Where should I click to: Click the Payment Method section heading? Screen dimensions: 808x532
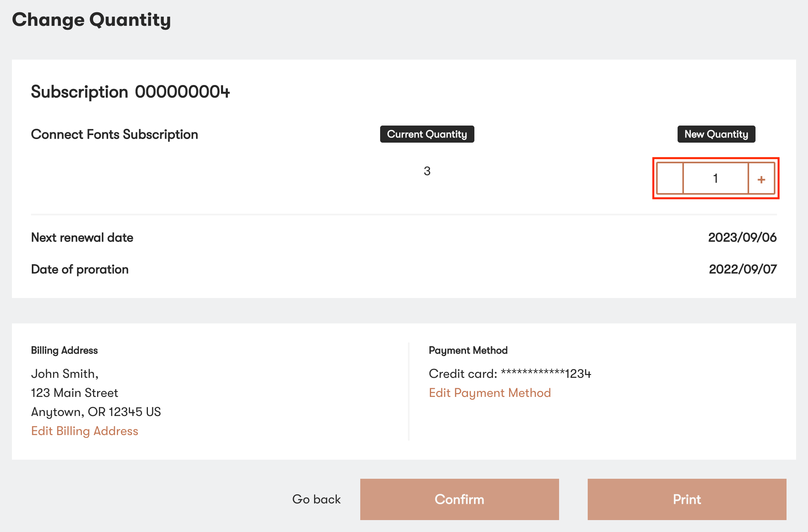[468, 350]
